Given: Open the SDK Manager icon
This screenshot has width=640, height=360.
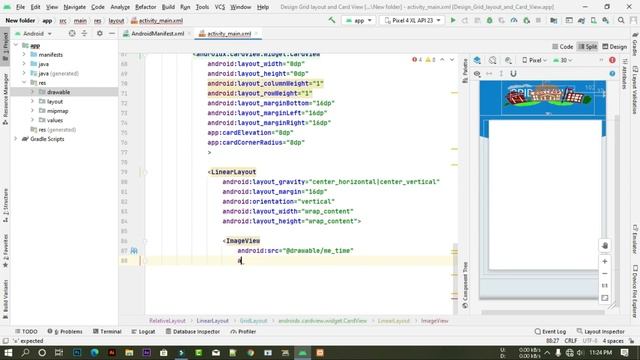Looking at the screenshot, I should click(x=606, y=20).
